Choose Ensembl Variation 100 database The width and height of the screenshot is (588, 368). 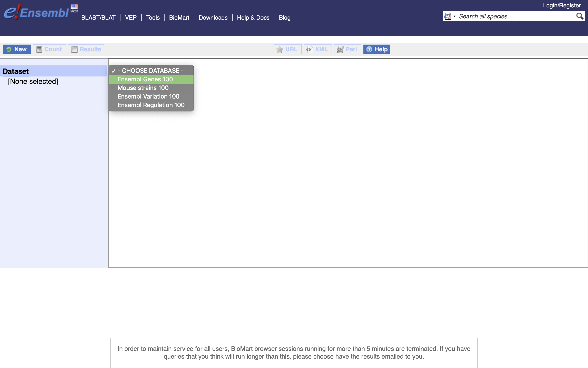[151, 96]
